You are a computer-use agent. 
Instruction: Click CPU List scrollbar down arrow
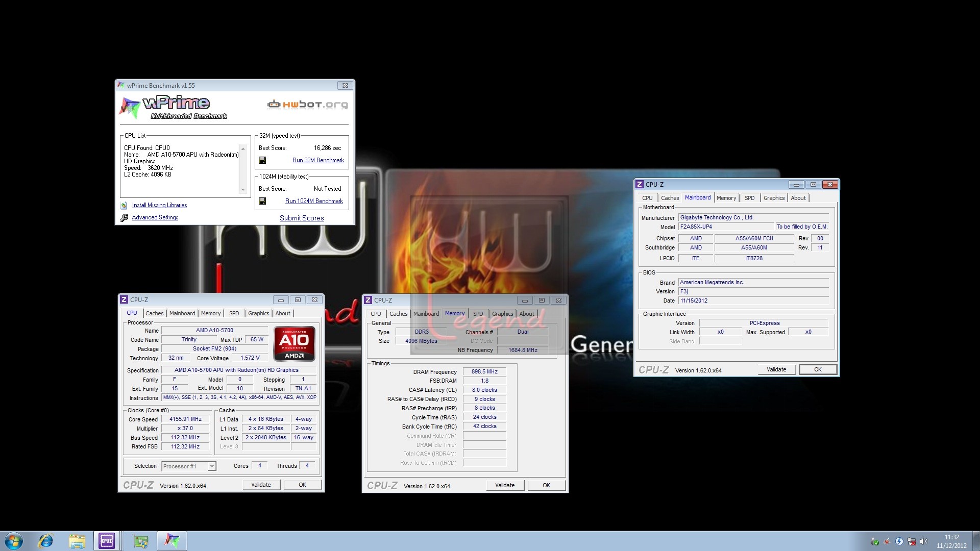tap(243, 190)
